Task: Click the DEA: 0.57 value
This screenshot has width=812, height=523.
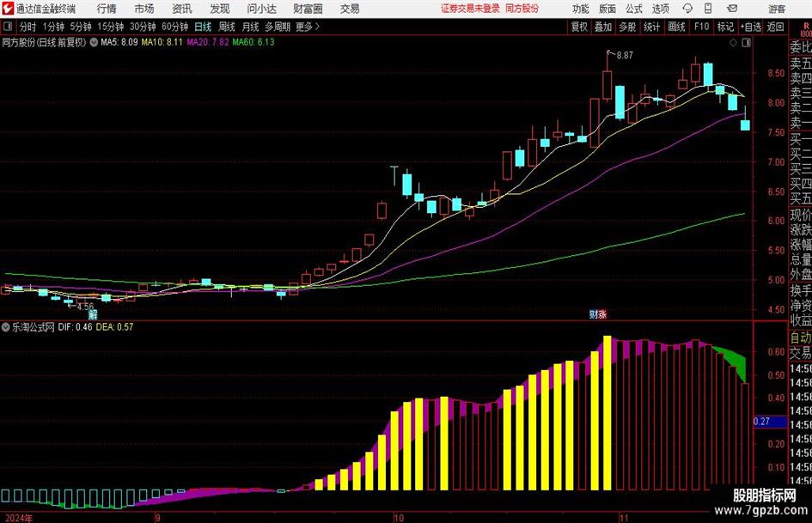Action: [x=114, y=327]
